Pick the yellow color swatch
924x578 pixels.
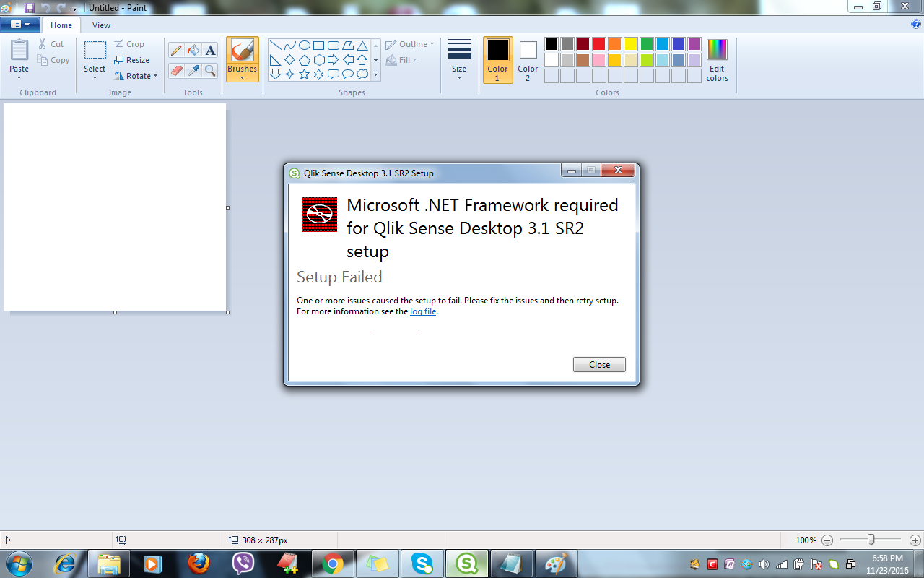630,44
